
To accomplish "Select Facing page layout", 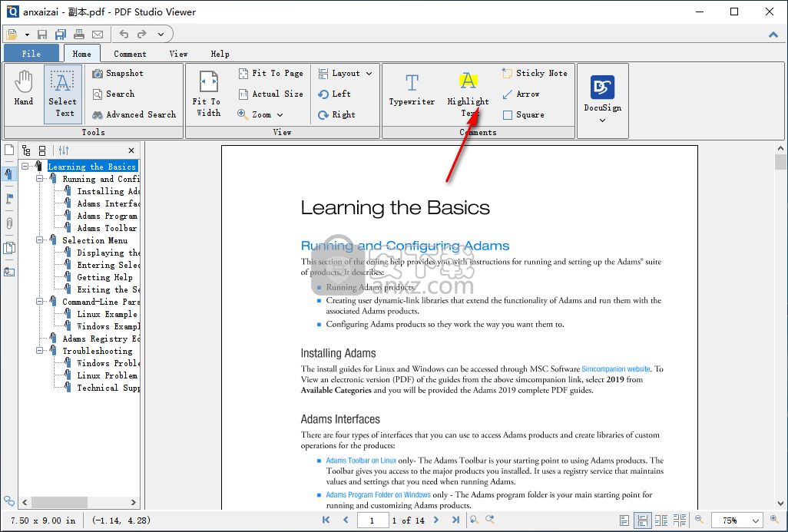I will click(661, 520).
